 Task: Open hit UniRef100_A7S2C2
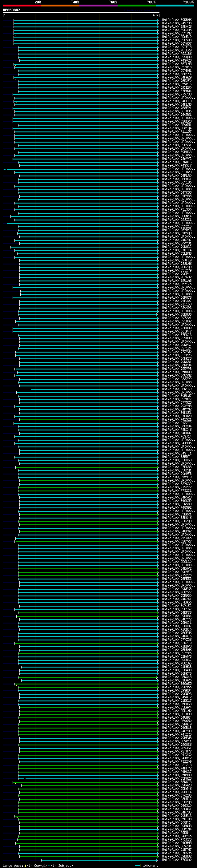click(x=177, y=487)
